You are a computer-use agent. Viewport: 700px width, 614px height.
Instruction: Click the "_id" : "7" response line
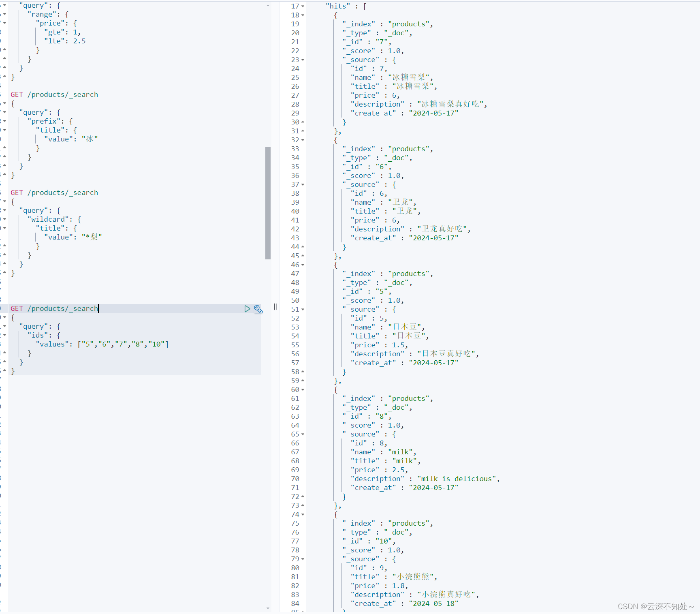[367, 42]
